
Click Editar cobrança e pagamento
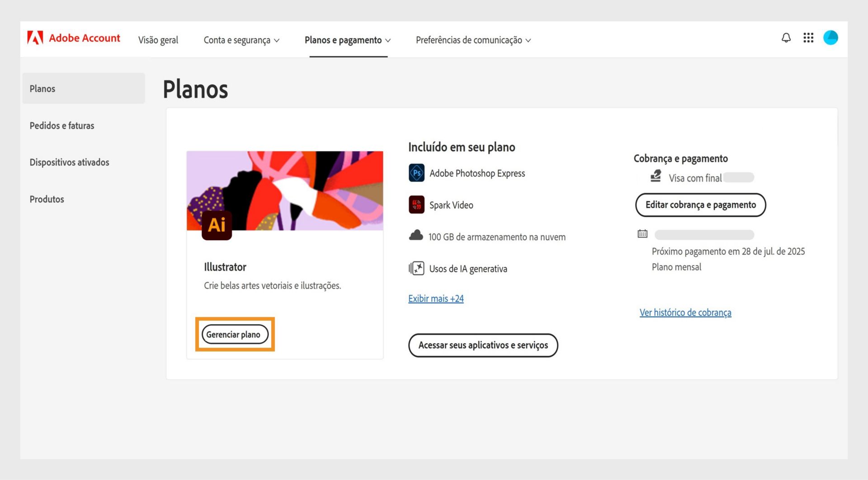point(700,205)
